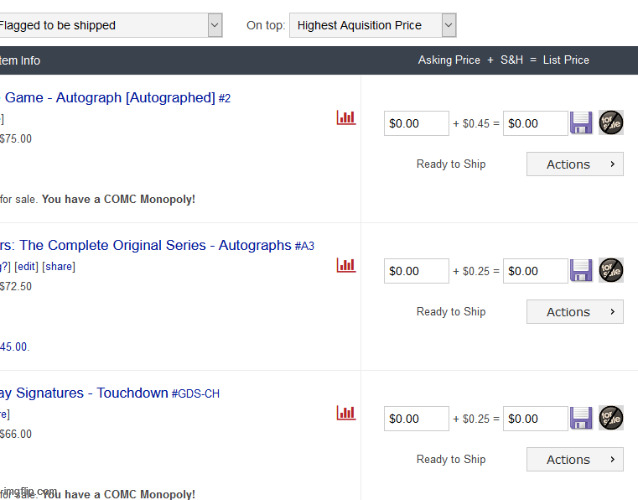Image resolution: width=638 pixels, height=500 pixels.
Task: Toggle the for-sale badge on item #A3
Action: click(x=611, y=270)
